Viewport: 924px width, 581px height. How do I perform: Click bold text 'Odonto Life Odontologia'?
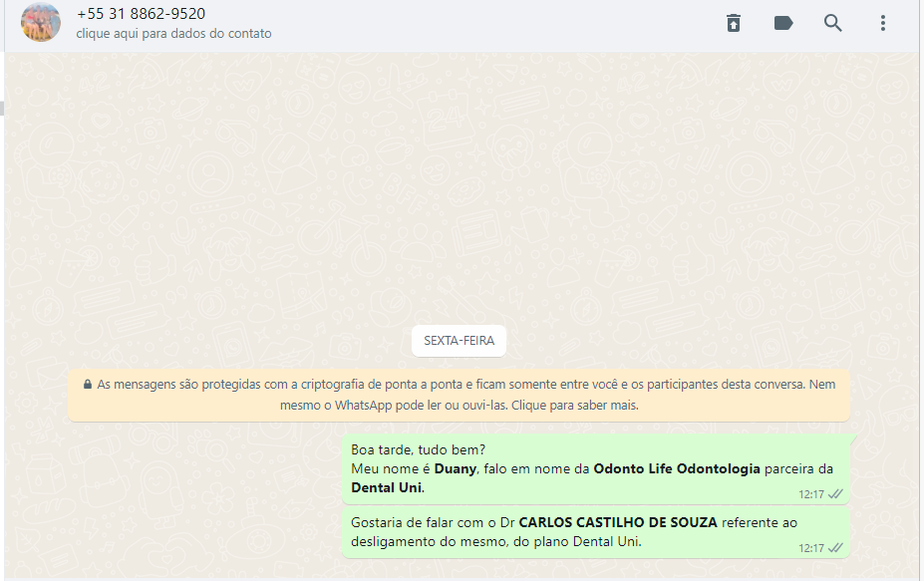coord(677,469)
